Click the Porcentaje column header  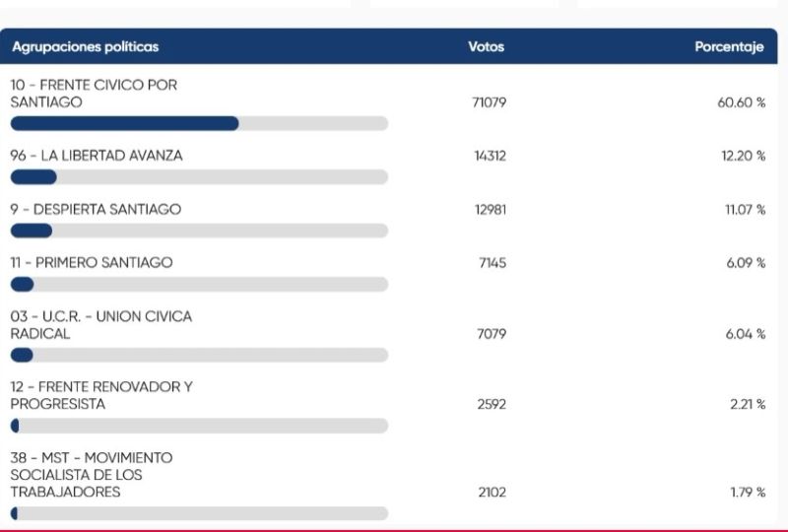coord(729,46)
